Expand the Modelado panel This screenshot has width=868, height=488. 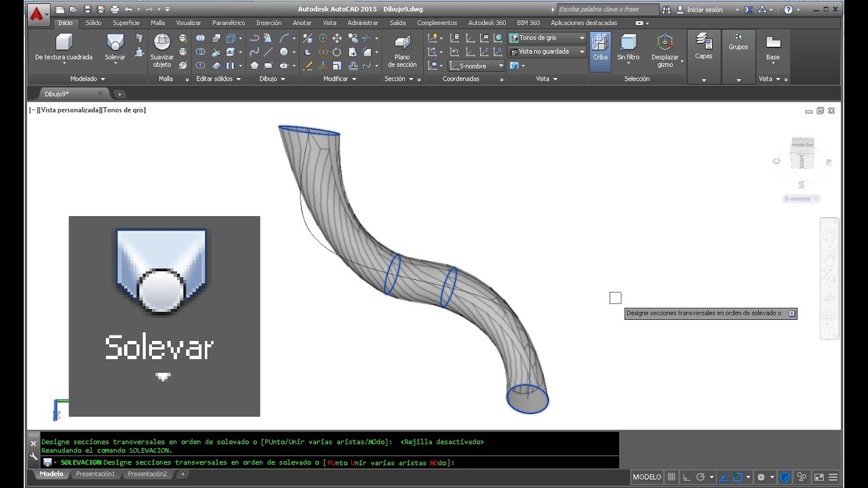88,79
